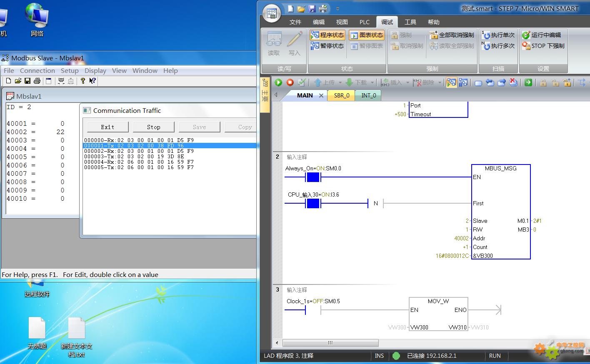Select the 网络 network desktop icon
Screen dimensions: 590x364
tap(37, 20)
